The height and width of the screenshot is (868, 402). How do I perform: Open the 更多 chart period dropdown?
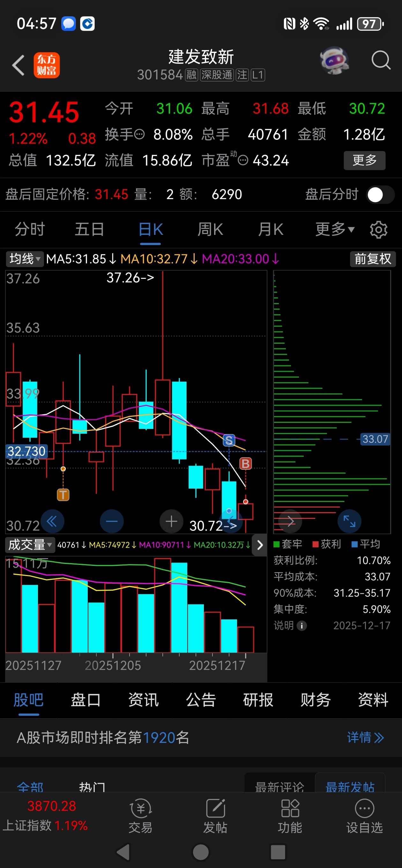[x=335, y=229]
